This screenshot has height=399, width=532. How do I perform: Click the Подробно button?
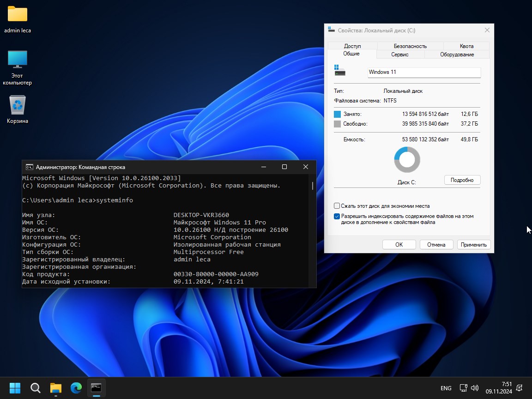coord(462,180)
